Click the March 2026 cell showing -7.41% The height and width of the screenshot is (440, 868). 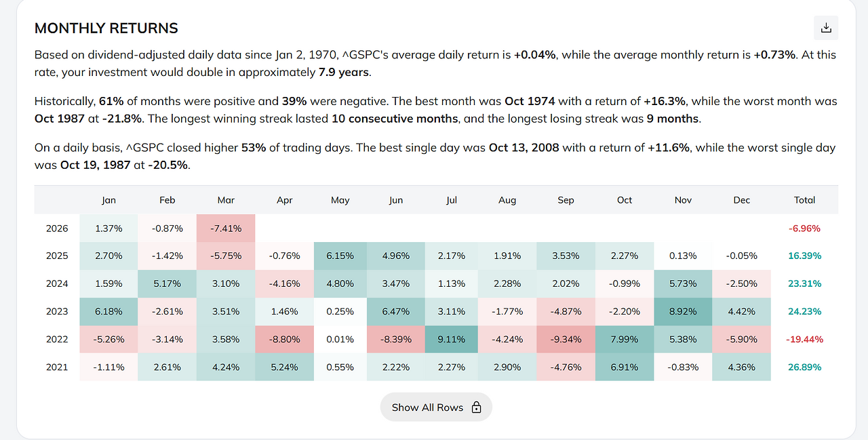226,228
